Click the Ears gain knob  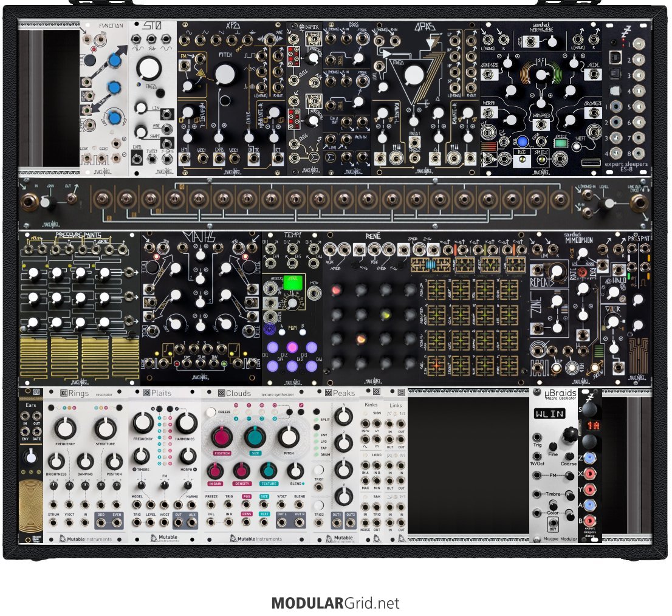[31, 457]
